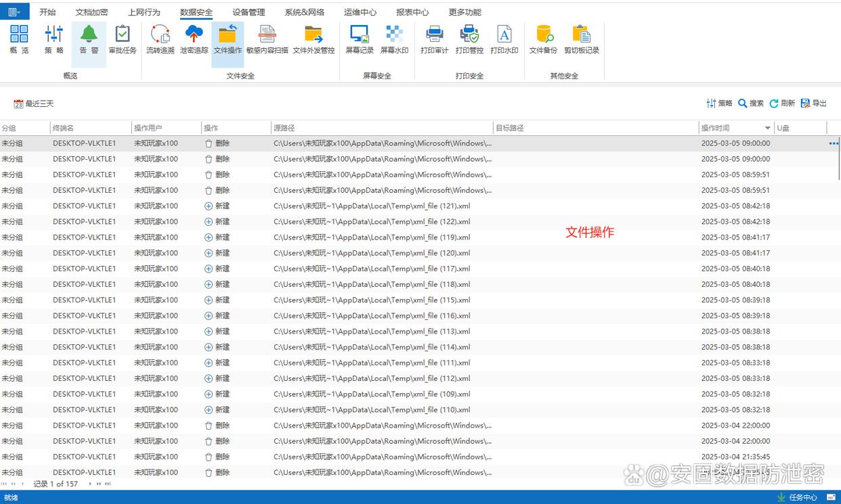The width and height of the screenshot is (841, 504).
Task: Open the first row's three-dot menu
Action: click(833, 143)
